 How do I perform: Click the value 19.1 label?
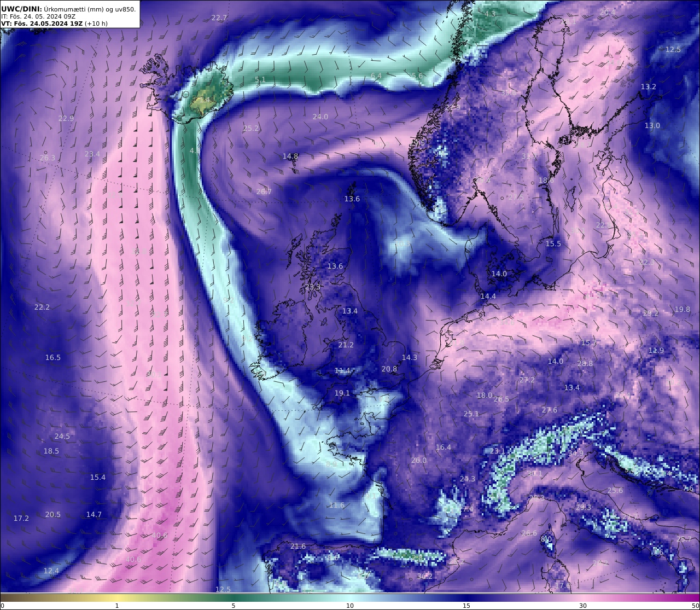pos(342,393)
